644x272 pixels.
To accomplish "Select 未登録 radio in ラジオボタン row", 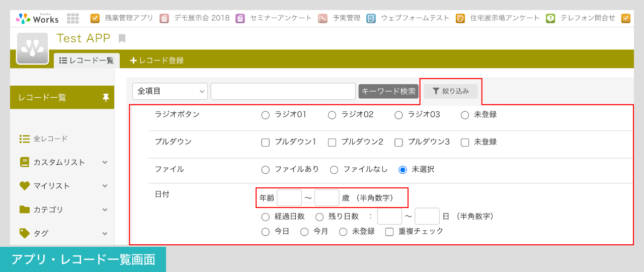I will (465, 115).
